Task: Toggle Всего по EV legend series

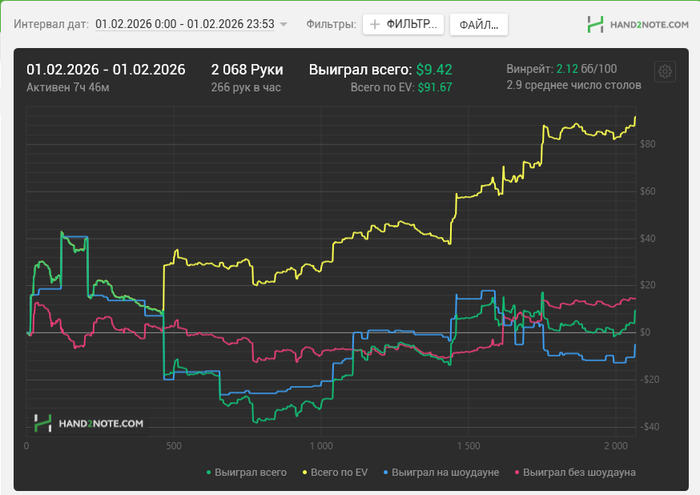Action: [x=335, y=472]
